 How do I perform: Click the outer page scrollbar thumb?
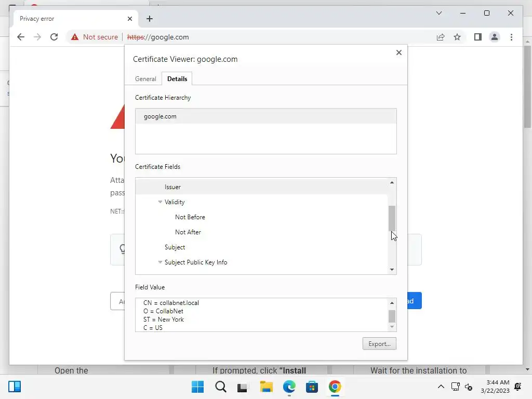point(527,87)
